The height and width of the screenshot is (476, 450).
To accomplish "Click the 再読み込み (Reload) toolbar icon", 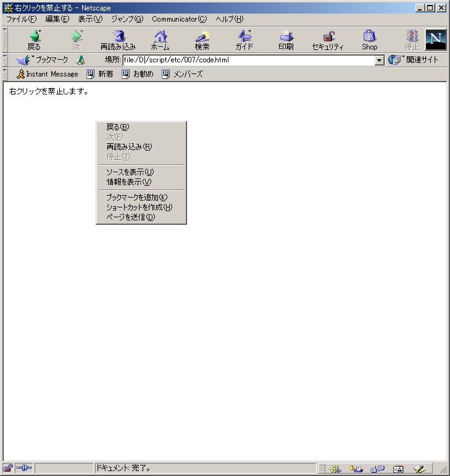I will pyautogui.click(x=118, y=40).
